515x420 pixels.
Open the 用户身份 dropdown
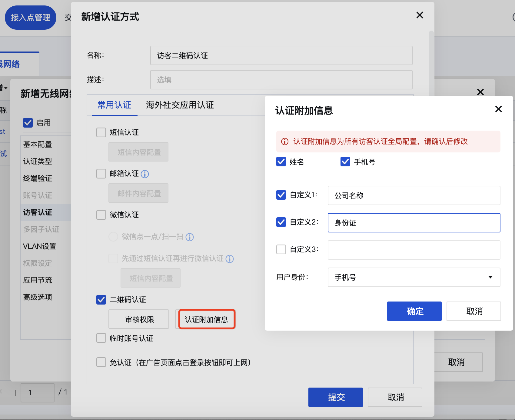pos(414,277)
